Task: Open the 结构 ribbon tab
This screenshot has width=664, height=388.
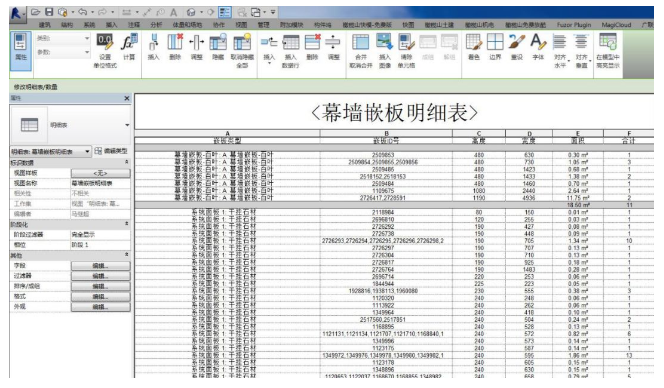Action: tap(67, 25)
